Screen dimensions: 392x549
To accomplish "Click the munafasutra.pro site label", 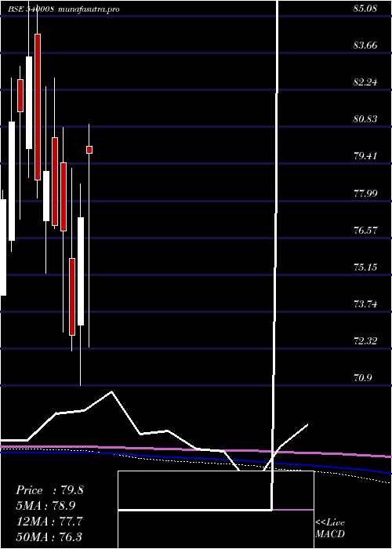I will pyautogui.click(x=89, y=9).
